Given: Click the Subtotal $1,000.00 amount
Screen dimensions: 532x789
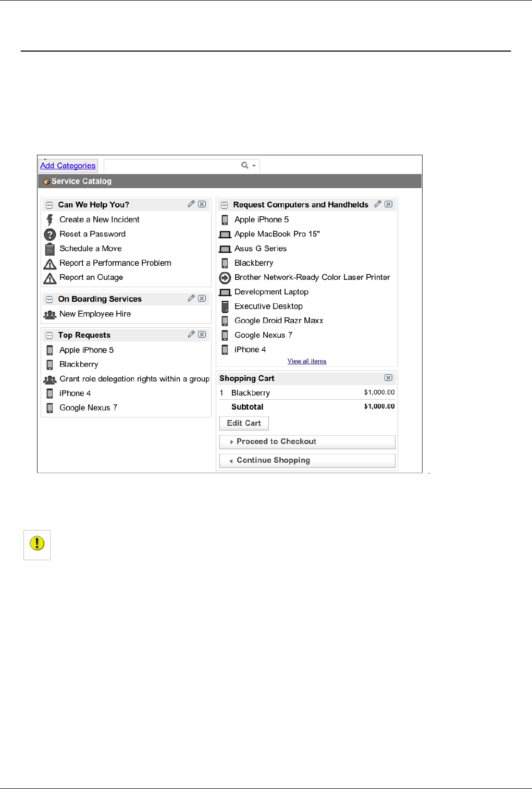Looking at the screenshot, I should [379, 406].
